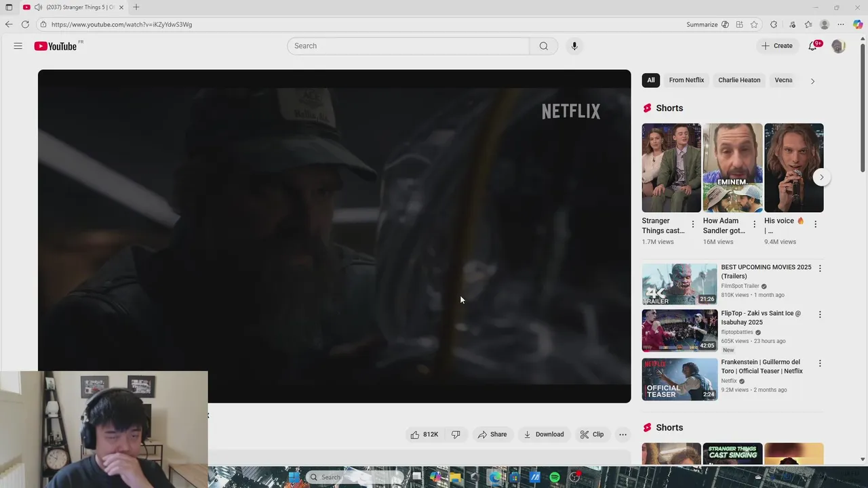
Task: Go back in the browser
Action: click(x=9, y=24)
